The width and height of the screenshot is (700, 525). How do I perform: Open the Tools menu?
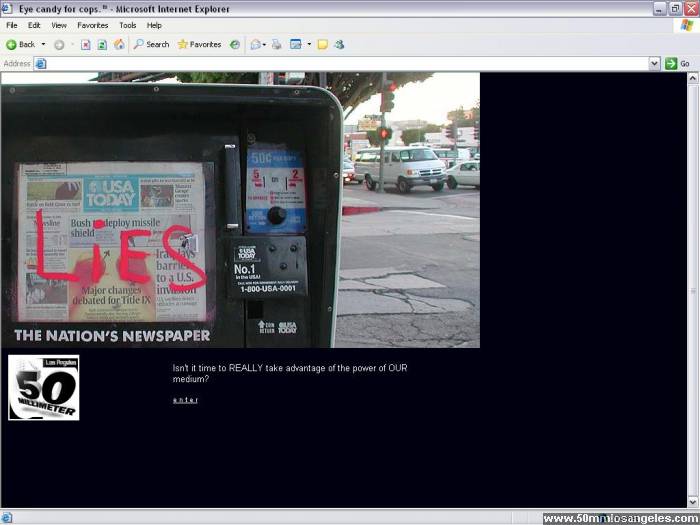point(128,25)
